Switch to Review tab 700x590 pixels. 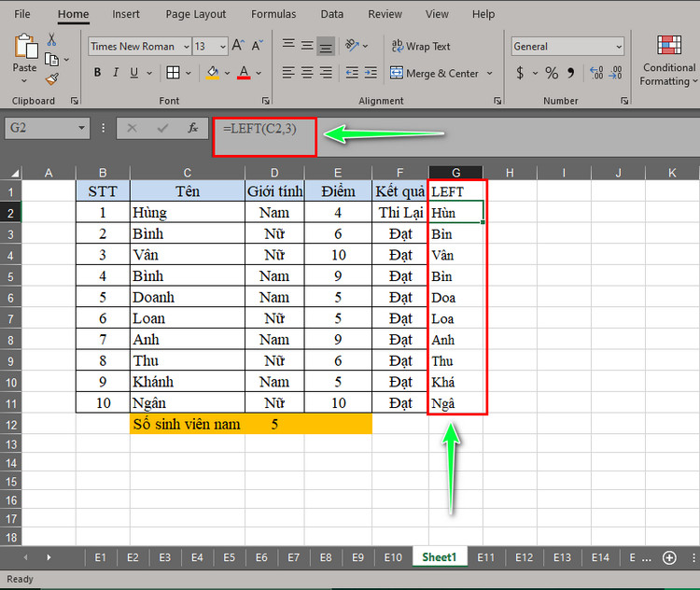pyautogui.click(x=385, y=14)
